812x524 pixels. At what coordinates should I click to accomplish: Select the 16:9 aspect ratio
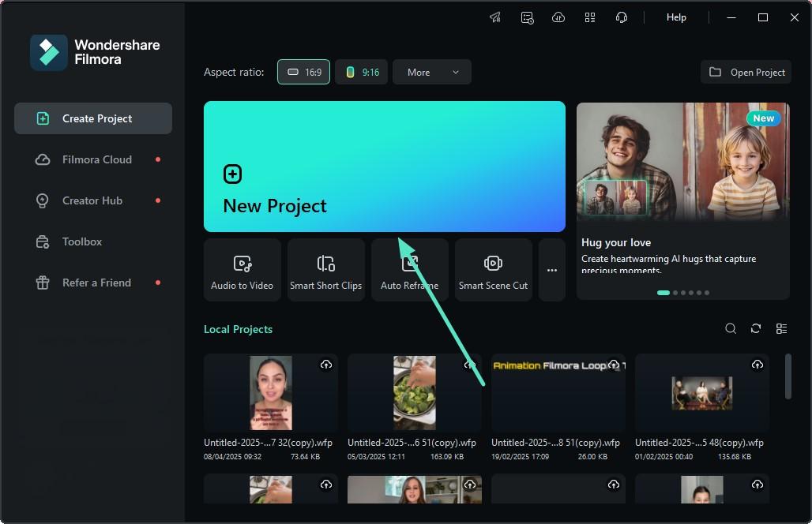click(x=303, y=72)
